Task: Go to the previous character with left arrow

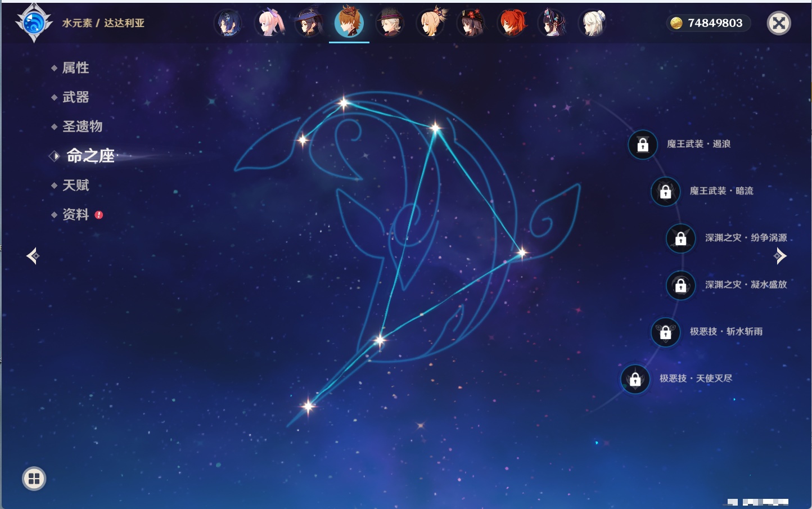Action: pyautogui.click(x=33, y=256)
